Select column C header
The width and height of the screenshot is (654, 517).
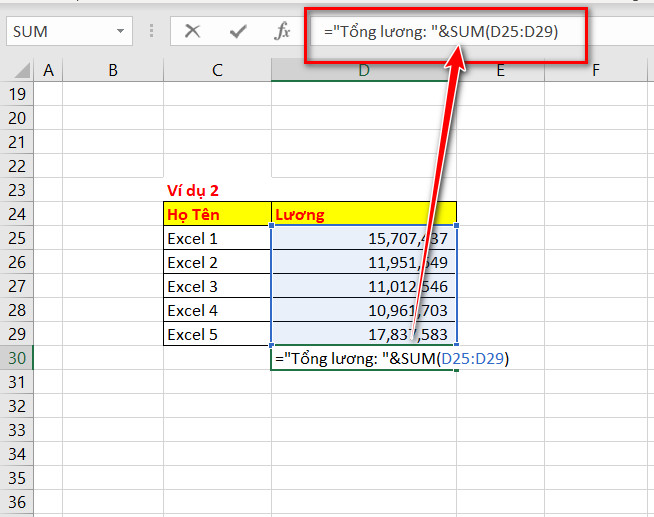coord(217,70)
